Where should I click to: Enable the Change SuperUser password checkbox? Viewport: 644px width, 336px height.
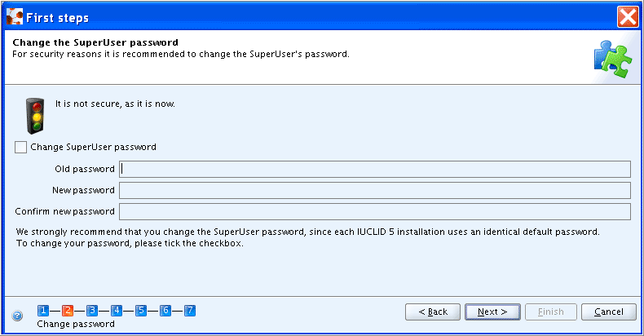pyautogui.click(x=20, y=147)
